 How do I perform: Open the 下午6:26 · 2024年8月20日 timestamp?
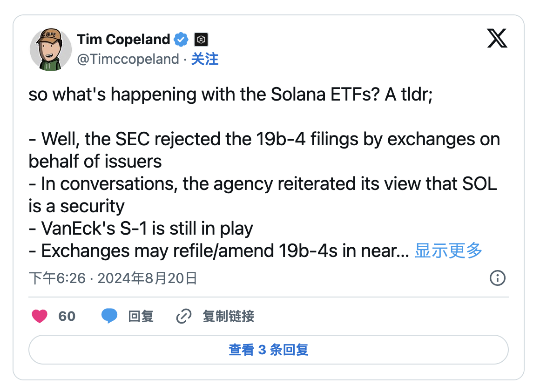point(113,278)
